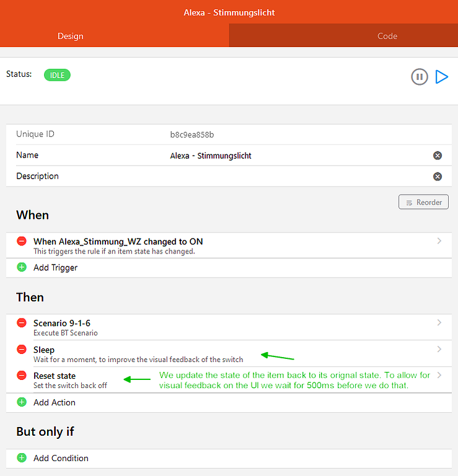Open the trigger details via its chevron
This screenshot has height=476, width=458.
439,241
